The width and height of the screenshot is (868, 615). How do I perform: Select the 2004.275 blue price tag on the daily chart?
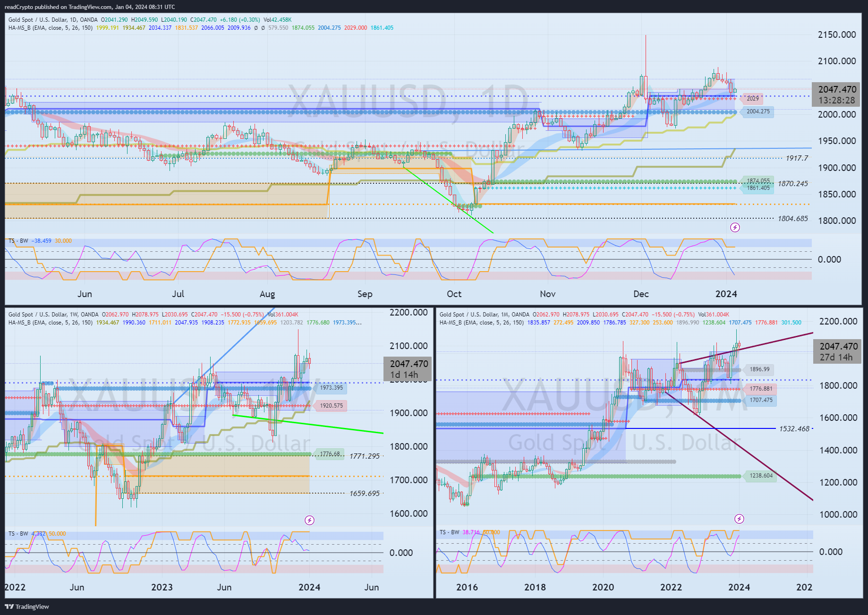[x=758, y=112]
